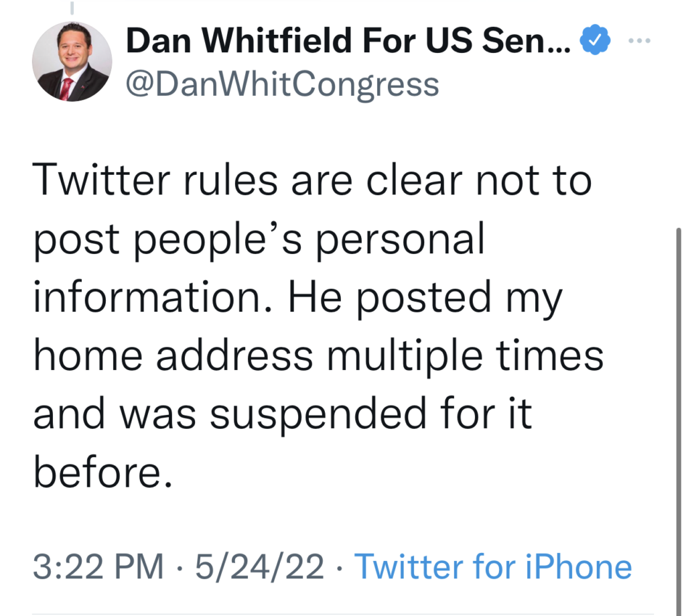Click the red tie in the avatar photo
Viewport: 686px width, 616px height.
coord(66,89)
